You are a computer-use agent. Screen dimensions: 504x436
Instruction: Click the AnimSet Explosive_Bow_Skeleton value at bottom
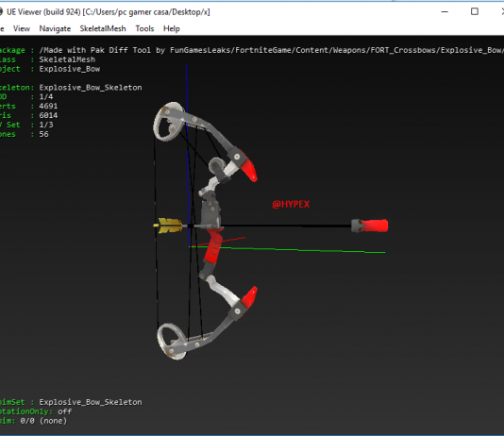[91, 402]
